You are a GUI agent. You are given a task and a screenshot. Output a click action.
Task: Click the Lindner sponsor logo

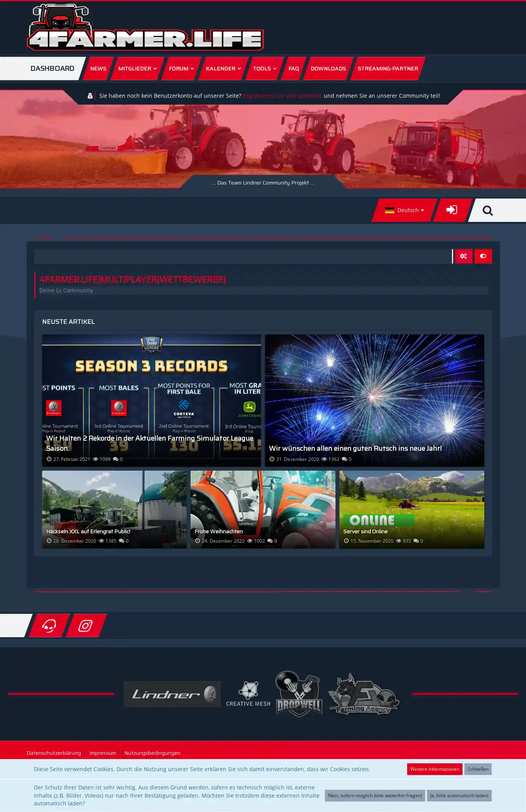coord(172,694)
